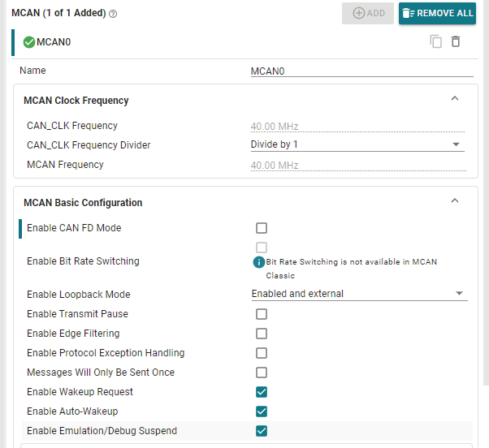The image size is (489, 448).
Task: Uncheck Enable Auto-Wakeup
Action: pyautogui.click(x=262, y=411)
